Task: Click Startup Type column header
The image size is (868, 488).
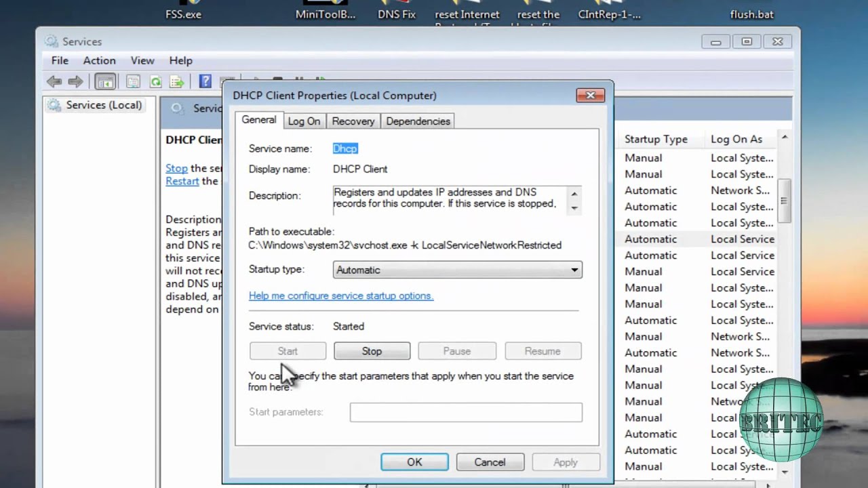Action: tap(656, 139)
